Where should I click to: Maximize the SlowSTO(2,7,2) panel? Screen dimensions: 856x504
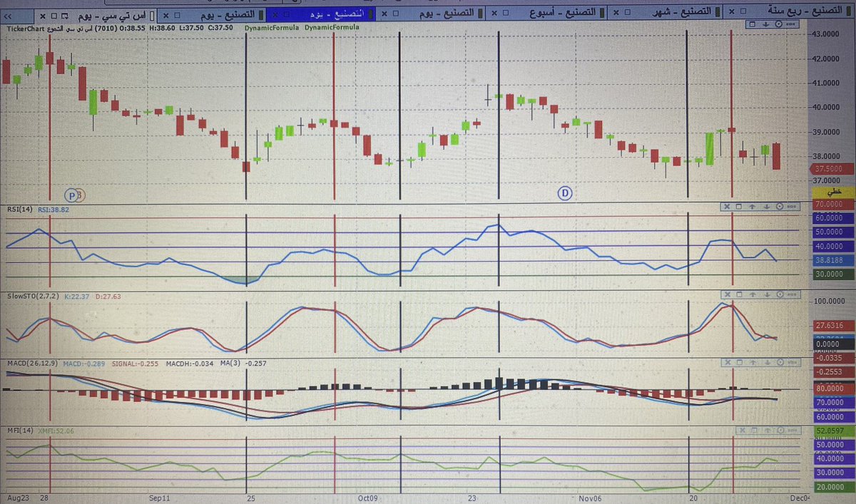pos(739,294)
